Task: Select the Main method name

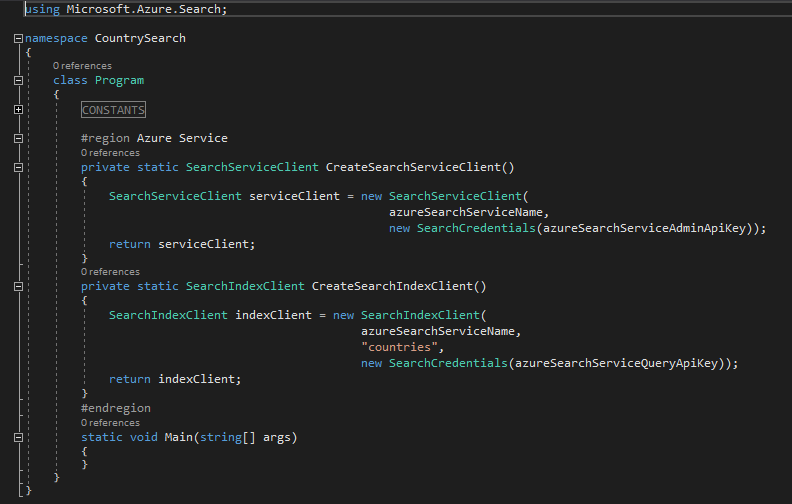Action: [179, 437]
